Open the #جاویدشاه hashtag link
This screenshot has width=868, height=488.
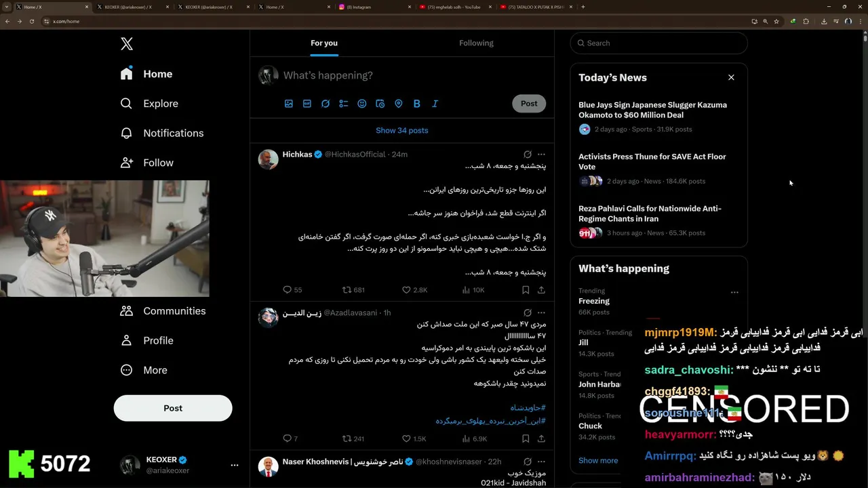coord(528,407)
